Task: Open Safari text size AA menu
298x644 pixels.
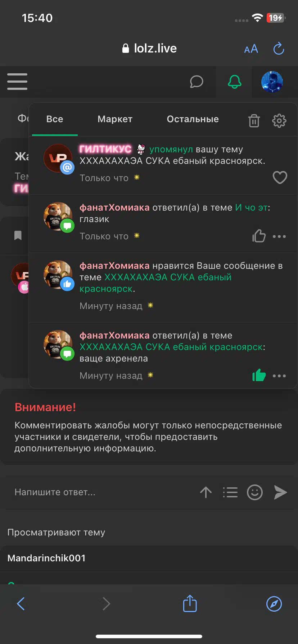Action: (251, 49)
